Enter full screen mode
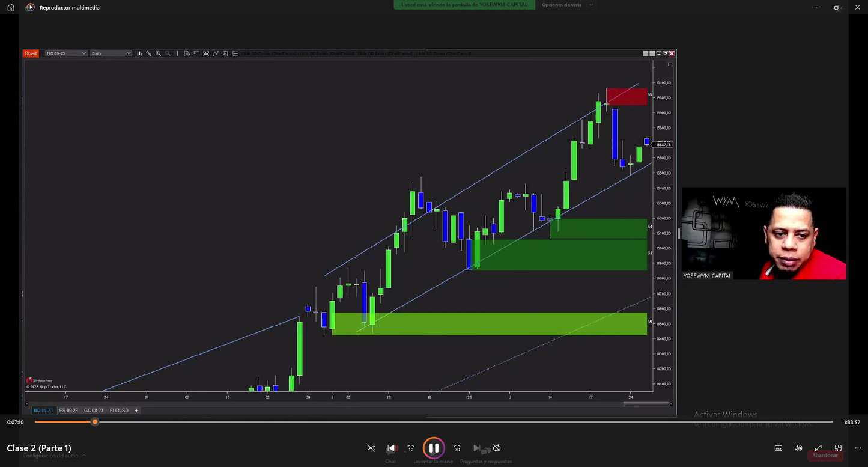 [x=818, y=448]
